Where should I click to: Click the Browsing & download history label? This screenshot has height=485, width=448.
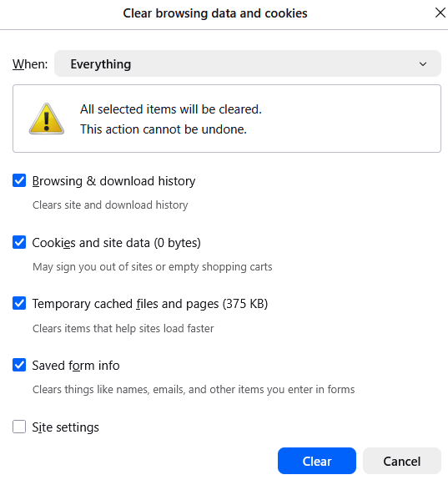click(x=113, y=181)
